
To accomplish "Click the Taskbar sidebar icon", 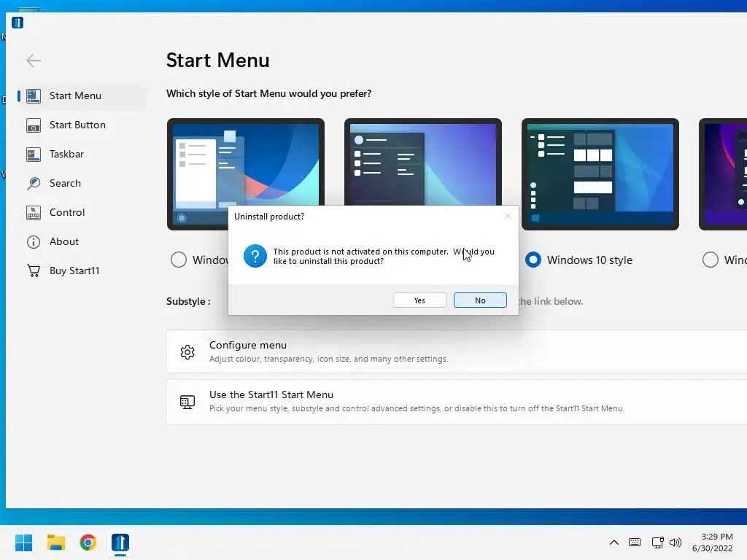I will (34, 155).
